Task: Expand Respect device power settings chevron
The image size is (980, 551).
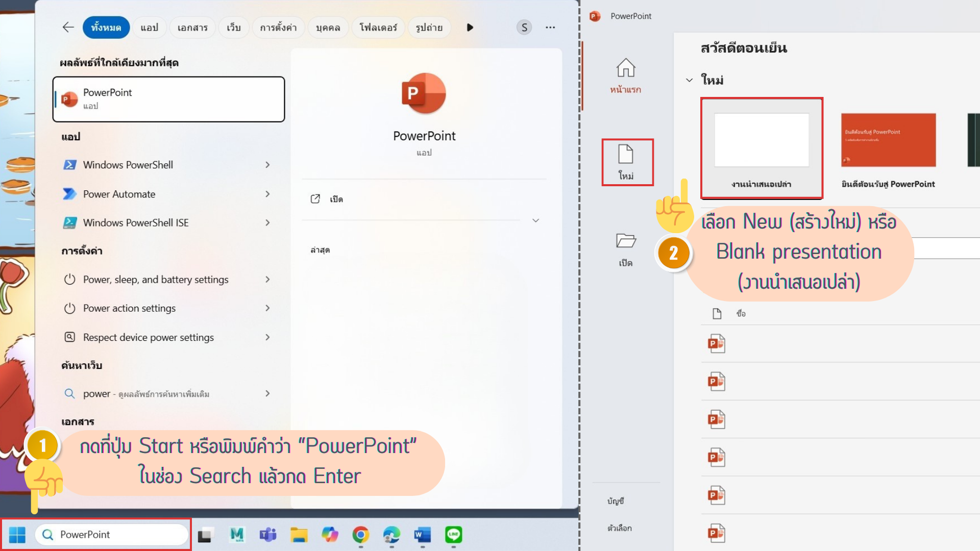Action: tap(267, 337)
